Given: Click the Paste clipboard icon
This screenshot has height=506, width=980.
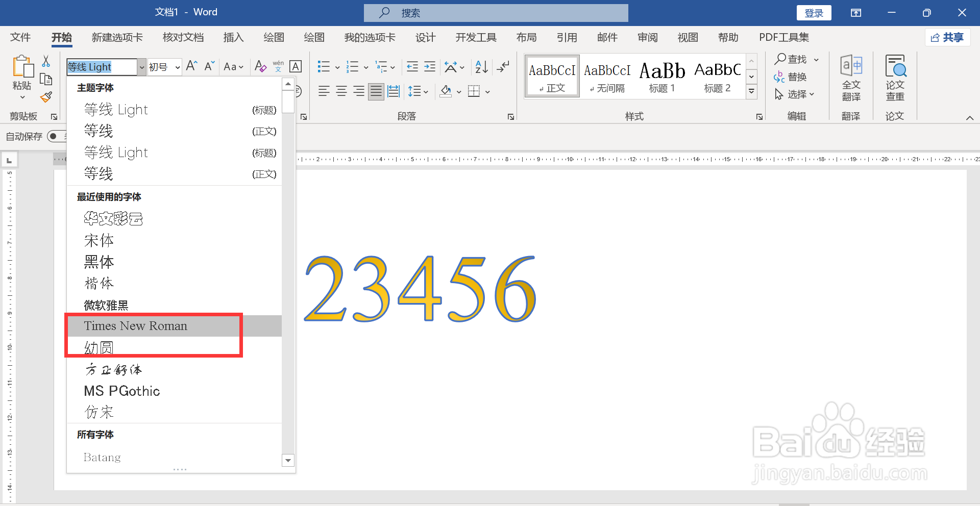Looking at the screenshot, I should [22, 67].
